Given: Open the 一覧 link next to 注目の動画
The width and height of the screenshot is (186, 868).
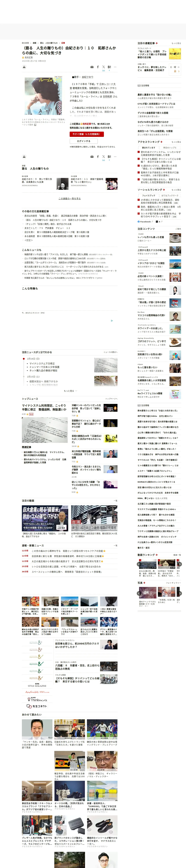Looking at the screenshot, I should [x=115, y=501].
